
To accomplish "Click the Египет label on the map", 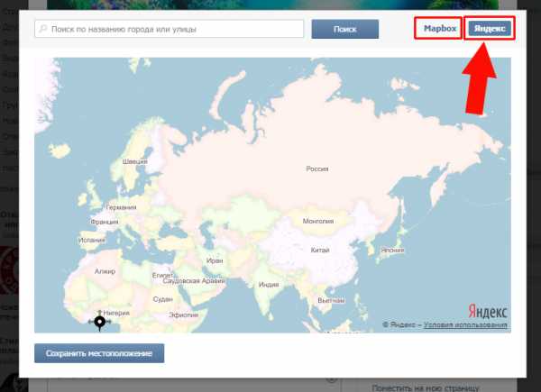I will [x=162, y=276].
